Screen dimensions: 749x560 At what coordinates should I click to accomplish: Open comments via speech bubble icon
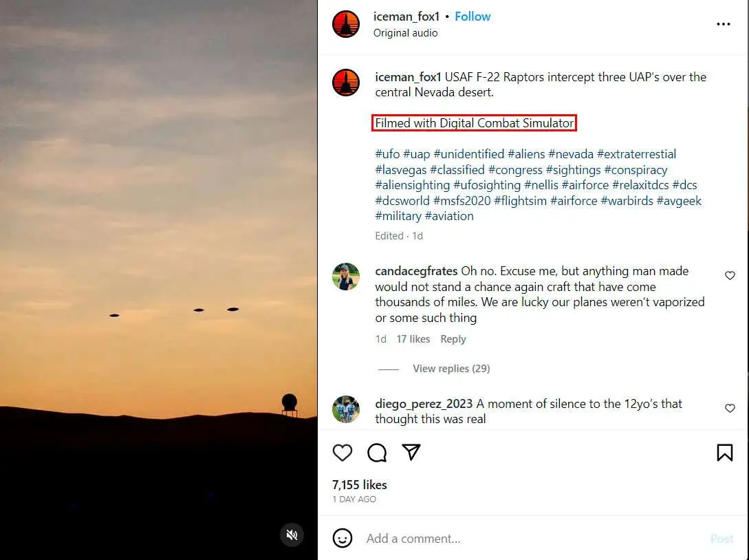pyautogui.click(x=377, y=452)
